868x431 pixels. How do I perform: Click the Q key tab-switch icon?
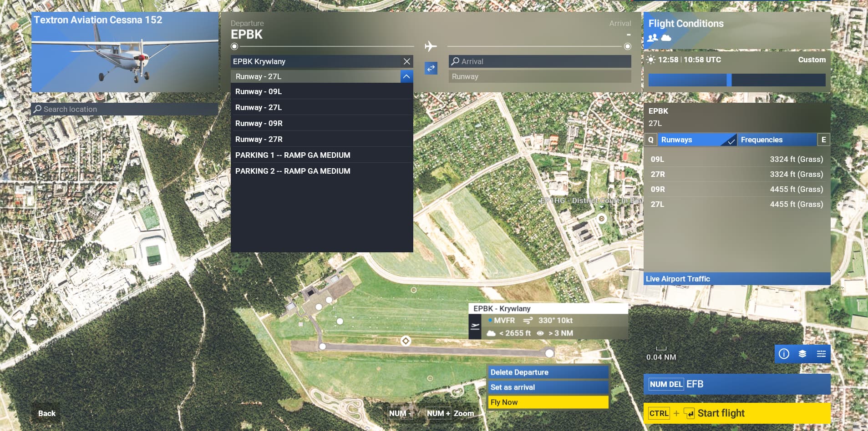point(651,140)
